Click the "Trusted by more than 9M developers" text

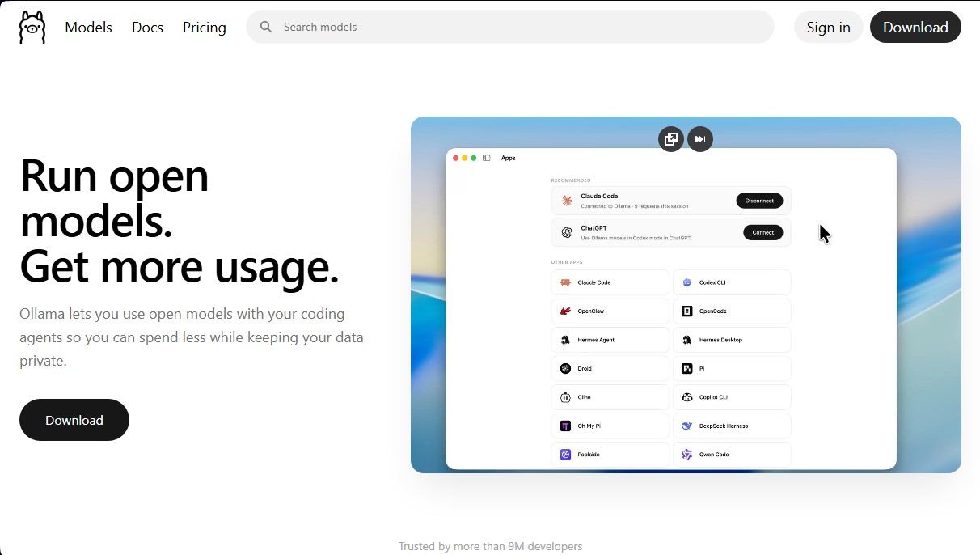coord(490,546)
